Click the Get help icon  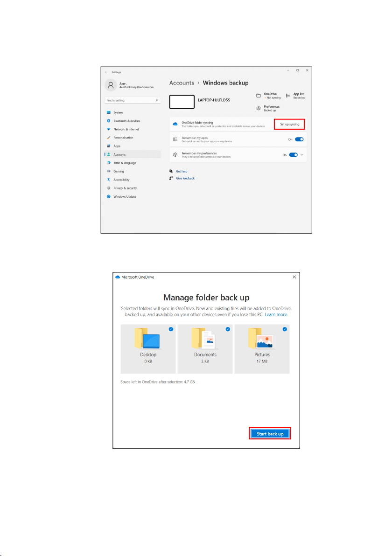point(171,171)
